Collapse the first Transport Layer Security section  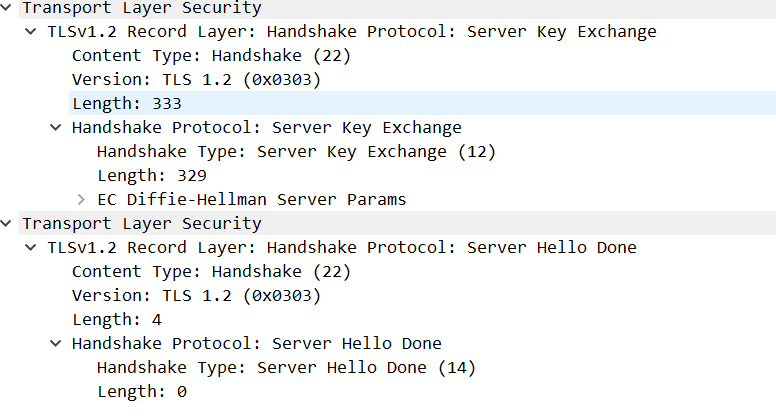pyautogui.click(x=9, y=8)
